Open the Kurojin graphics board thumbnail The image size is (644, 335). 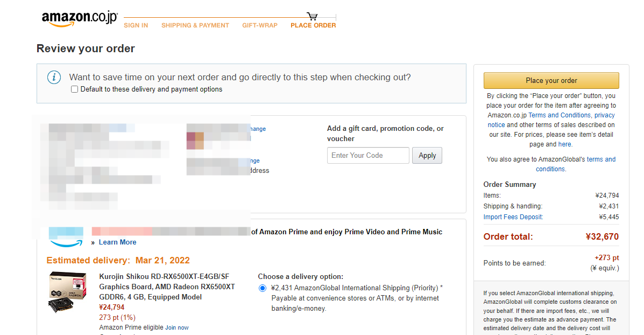68,292
